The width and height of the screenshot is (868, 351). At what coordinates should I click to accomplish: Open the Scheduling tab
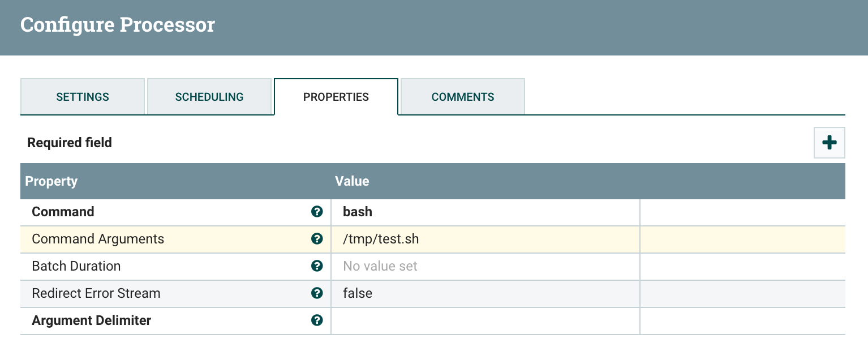[209, 97]
